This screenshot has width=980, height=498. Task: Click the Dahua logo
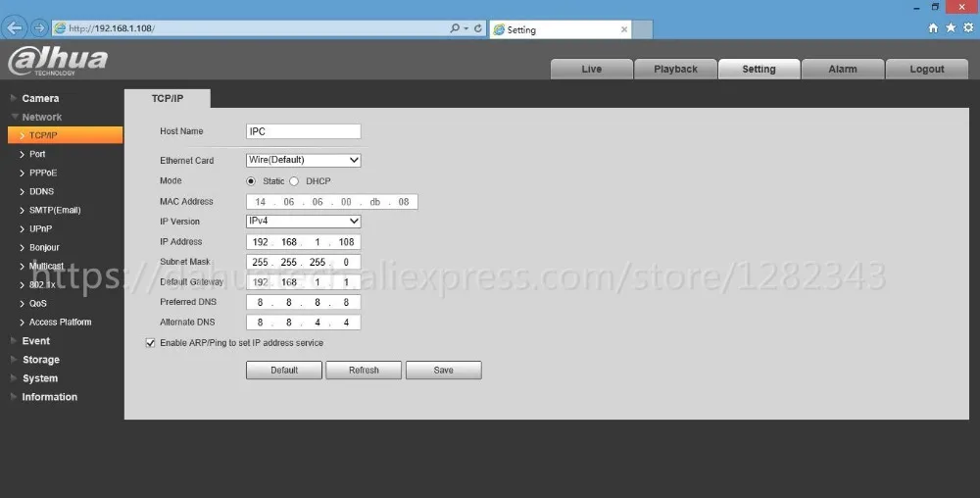click(58, 62)
